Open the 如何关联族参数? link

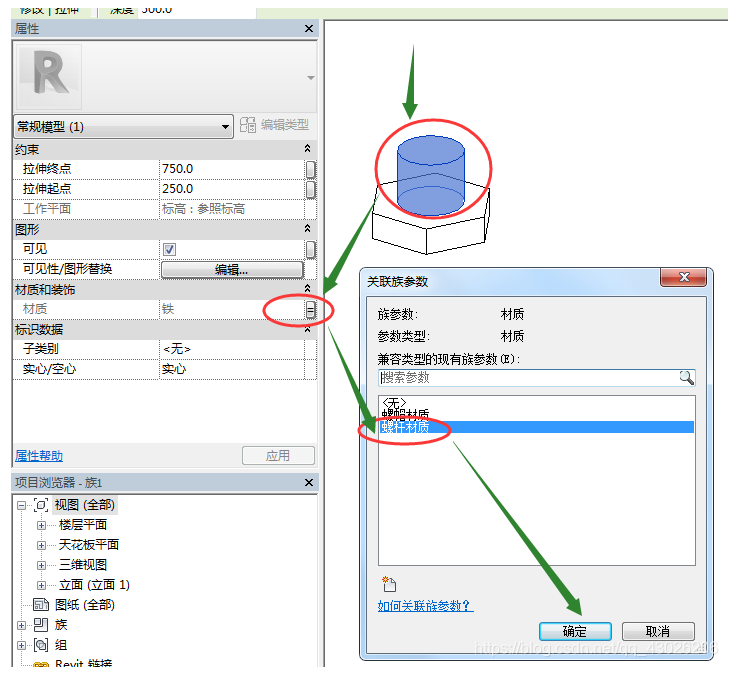[425, 606]
